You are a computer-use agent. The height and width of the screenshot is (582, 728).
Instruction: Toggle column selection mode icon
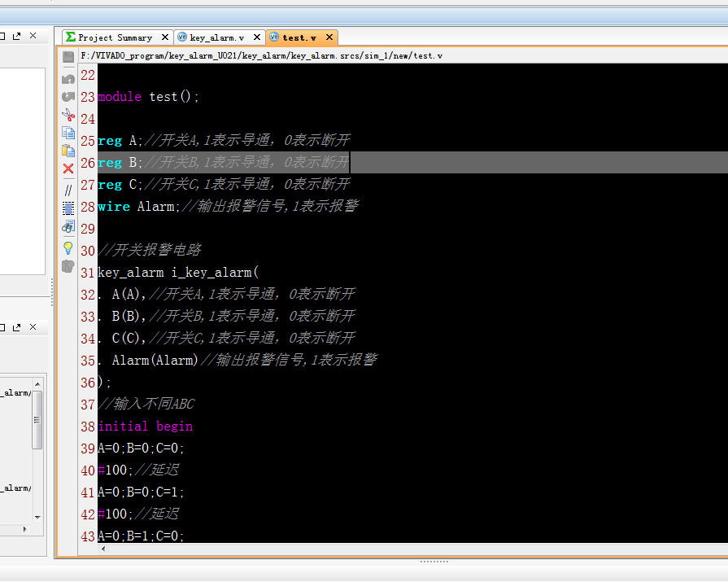pyautogui.click(x=68, y=208)
